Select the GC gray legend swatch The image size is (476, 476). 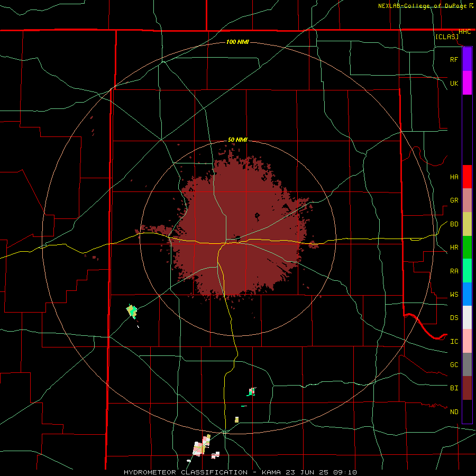click(x=467, y=364)
